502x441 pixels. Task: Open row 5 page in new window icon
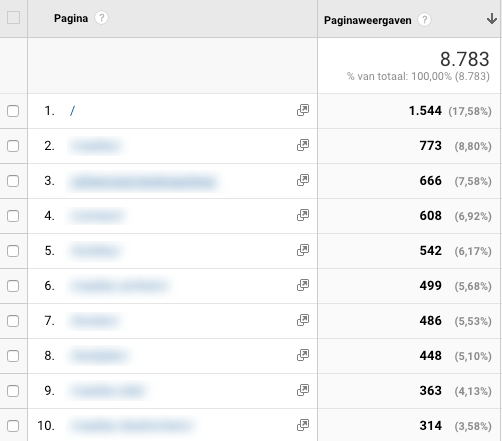pos(303,250)
